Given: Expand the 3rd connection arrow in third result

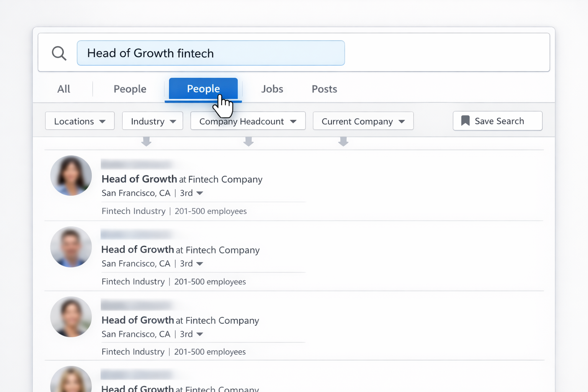Looking at the screenshot, I should click(x=200, y=334).
